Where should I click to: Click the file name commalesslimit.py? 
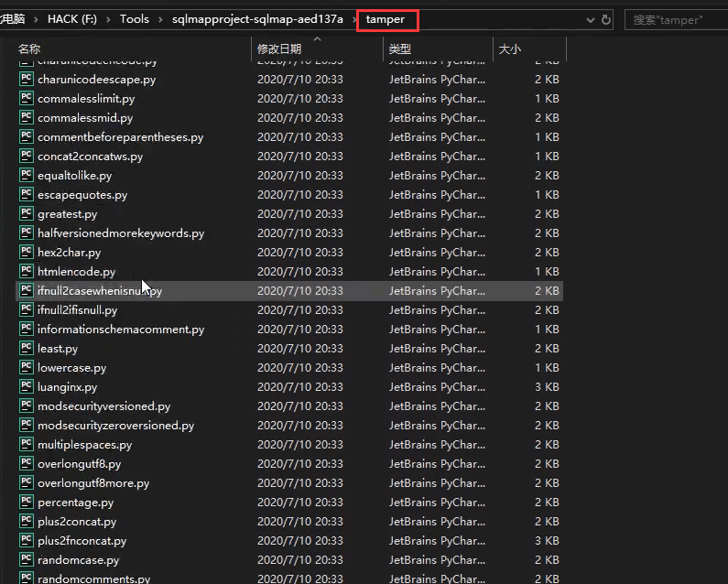point(86,99)
